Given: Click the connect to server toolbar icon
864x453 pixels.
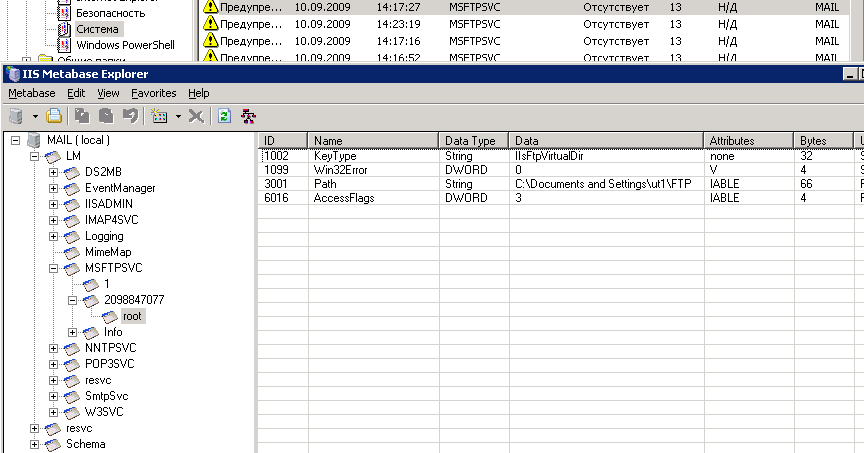Looking at the screenshot, I should click(x=17, y=116).
